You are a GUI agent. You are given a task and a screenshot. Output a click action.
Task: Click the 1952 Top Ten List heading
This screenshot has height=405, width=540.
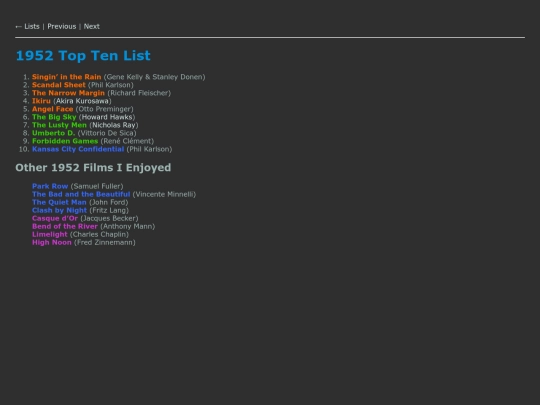(83, 55)
